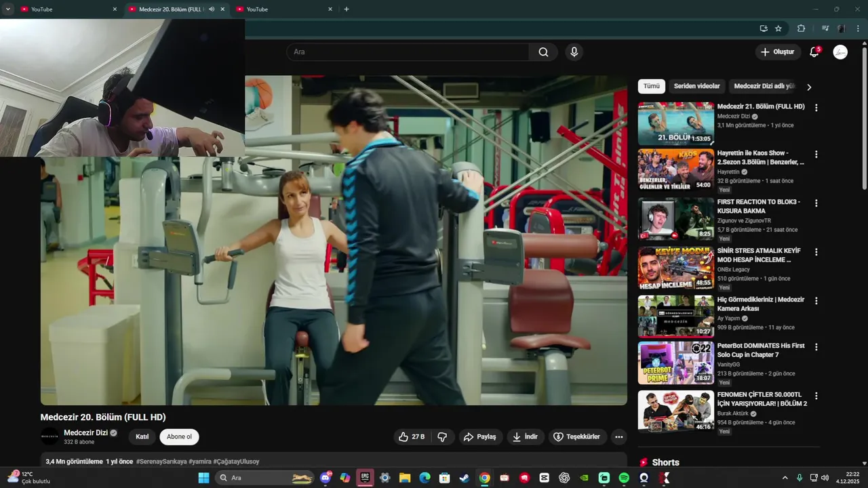Screen dimensions: 868x488
Task: Select the Seriden videolar filter chip
Action: point(696,86)
